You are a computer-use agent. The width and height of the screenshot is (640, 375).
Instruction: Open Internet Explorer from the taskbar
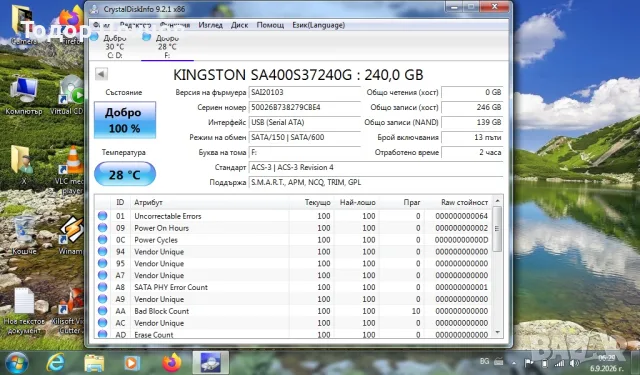[56, 363]
